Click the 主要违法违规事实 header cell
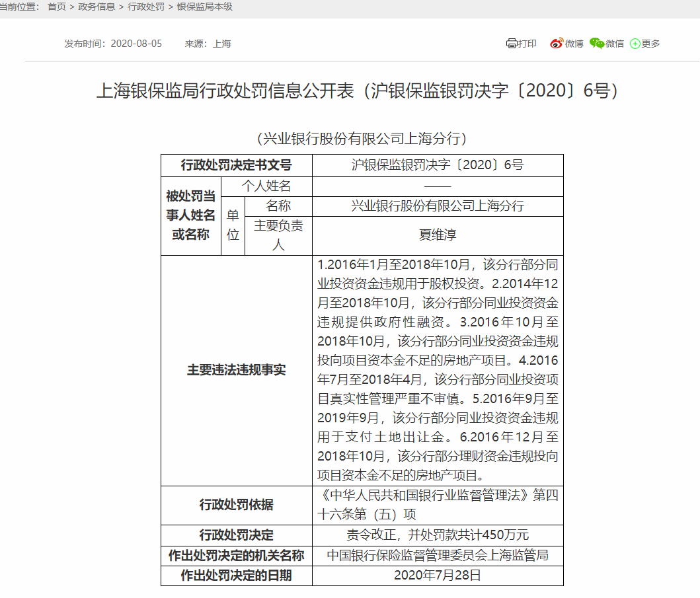This screenshot has height=598, width=700. click(236, 370)
